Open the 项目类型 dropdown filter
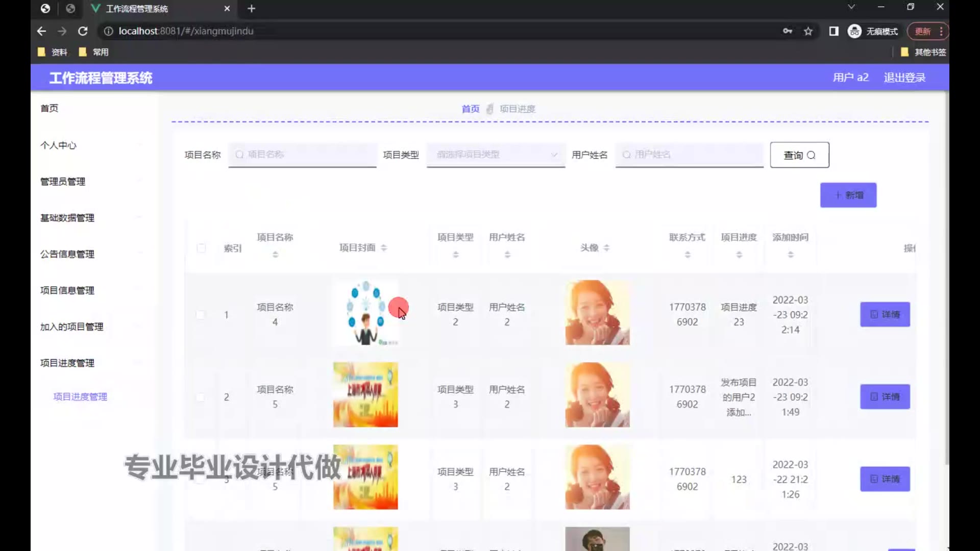The width and height of the screenshot is (980, 551). [495, 155]
